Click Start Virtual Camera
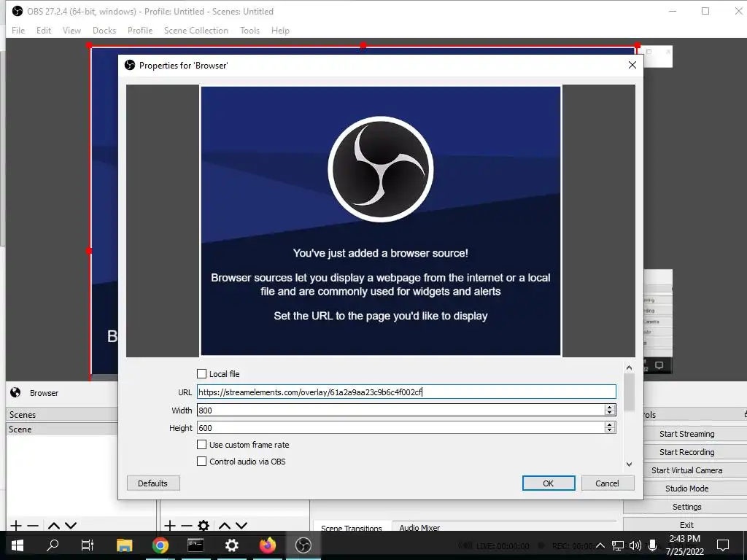 686,470
